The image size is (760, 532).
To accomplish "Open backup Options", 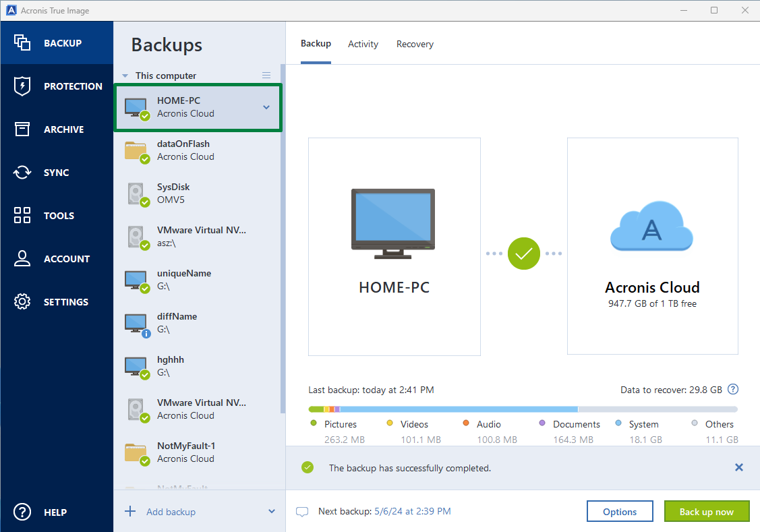I will (620, 511).
